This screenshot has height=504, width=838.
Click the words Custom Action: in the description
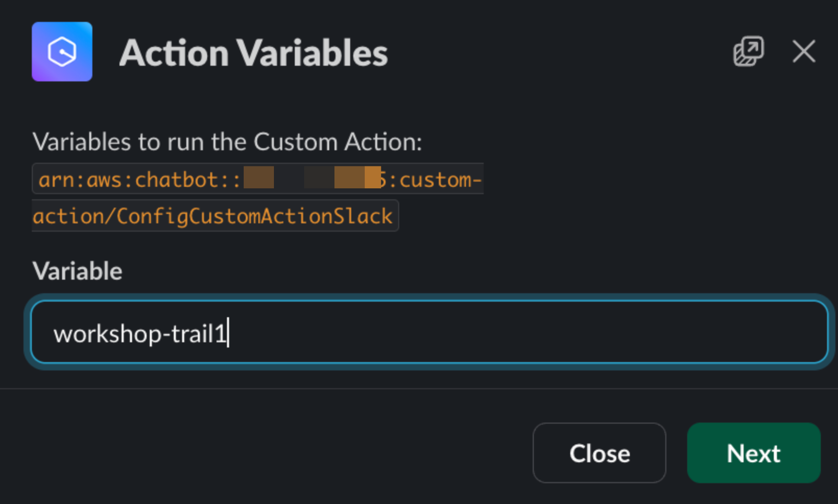click(x=338, y=142)
